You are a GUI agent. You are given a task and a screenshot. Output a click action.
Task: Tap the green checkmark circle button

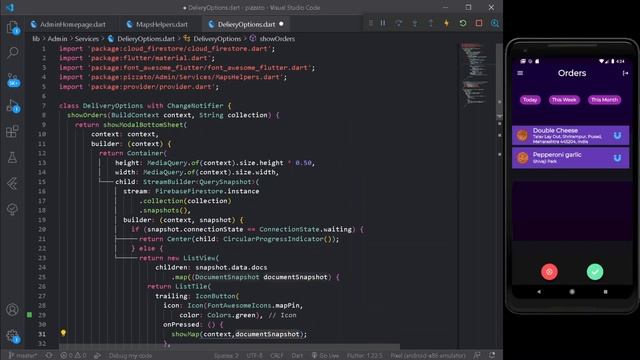(x=595, y=272)
